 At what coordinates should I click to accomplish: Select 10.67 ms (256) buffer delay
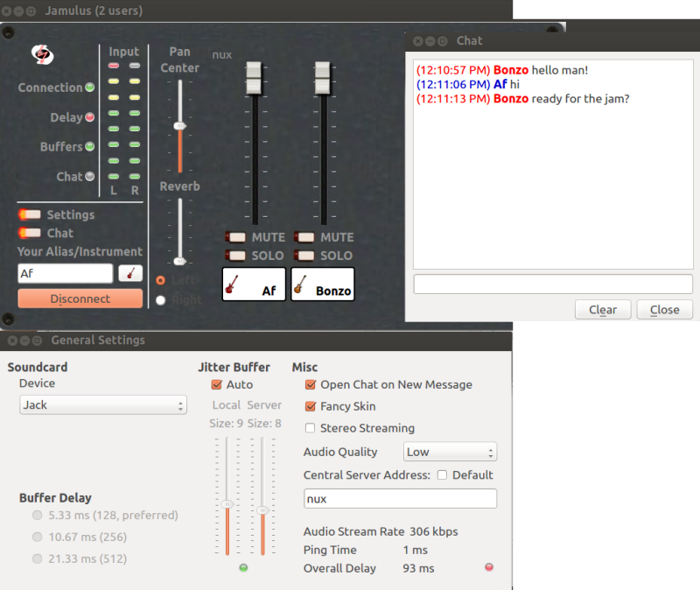point(38,537)
